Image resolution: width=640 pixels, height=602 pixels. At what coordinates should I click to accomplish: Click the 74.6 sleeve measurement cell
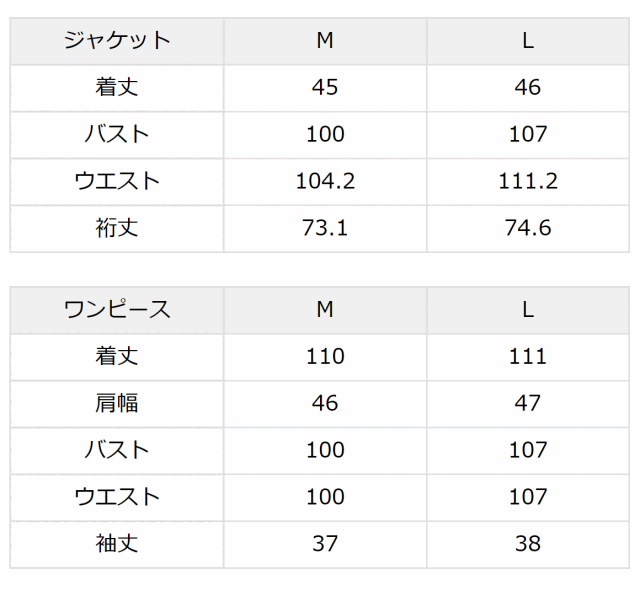click(528, 228)
